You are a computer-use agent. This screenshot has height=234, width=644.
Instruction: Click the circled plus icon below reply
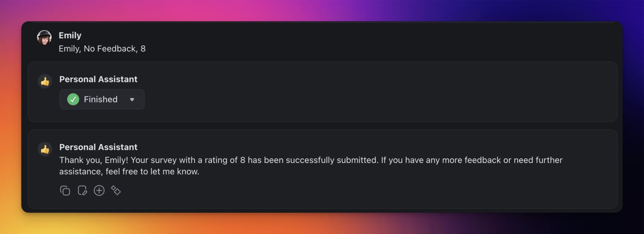coord(99,191)
